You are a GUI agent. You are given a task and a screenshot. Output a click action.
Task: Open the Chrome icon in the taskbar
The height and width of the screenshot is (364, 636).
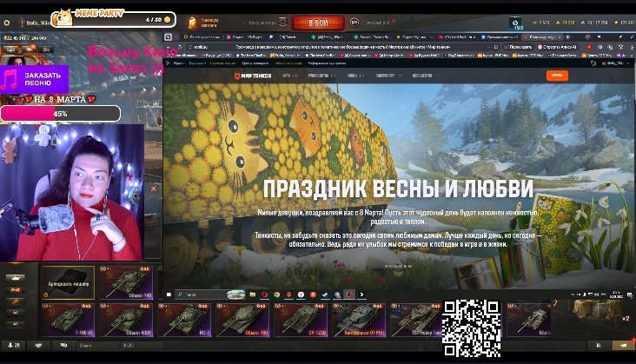276,295
